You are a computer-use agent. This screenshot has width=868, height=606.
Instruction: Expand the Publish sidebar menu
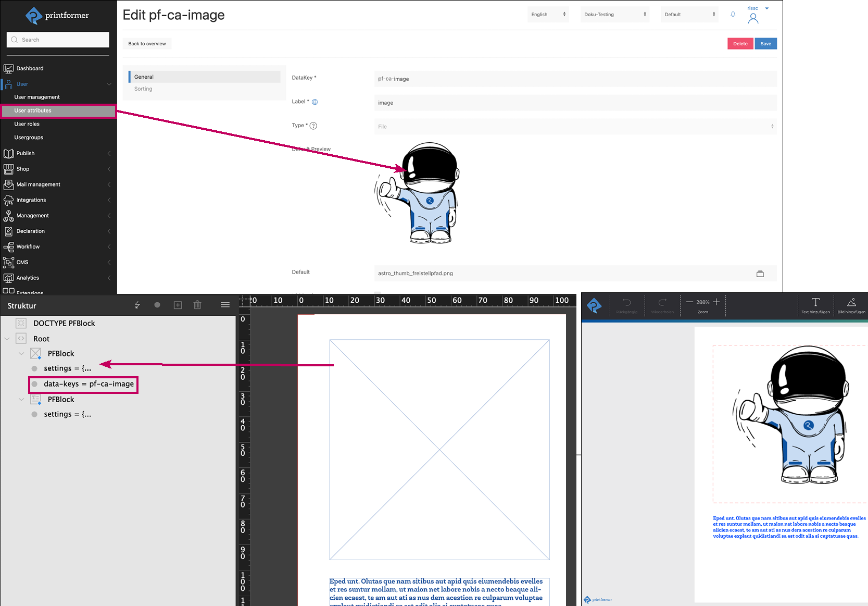coord(58,153)
